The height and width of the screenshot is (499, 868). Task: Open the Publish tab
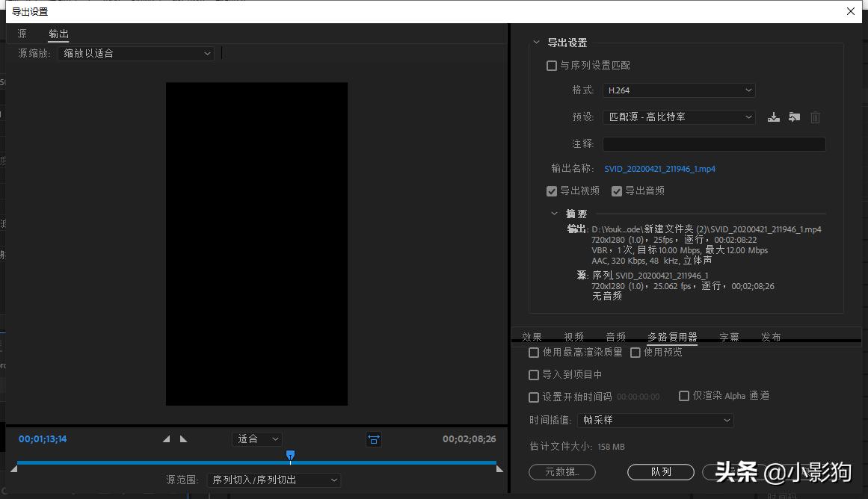771,337
